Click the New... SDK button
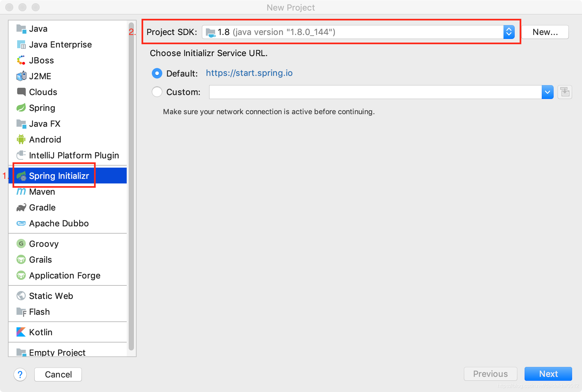Screen dimensions: 582x392 point(545,32)
